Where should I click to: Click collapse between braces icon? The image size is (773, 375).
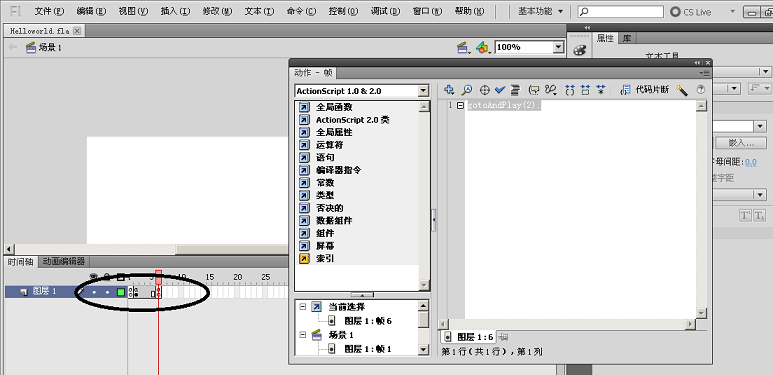570,90
